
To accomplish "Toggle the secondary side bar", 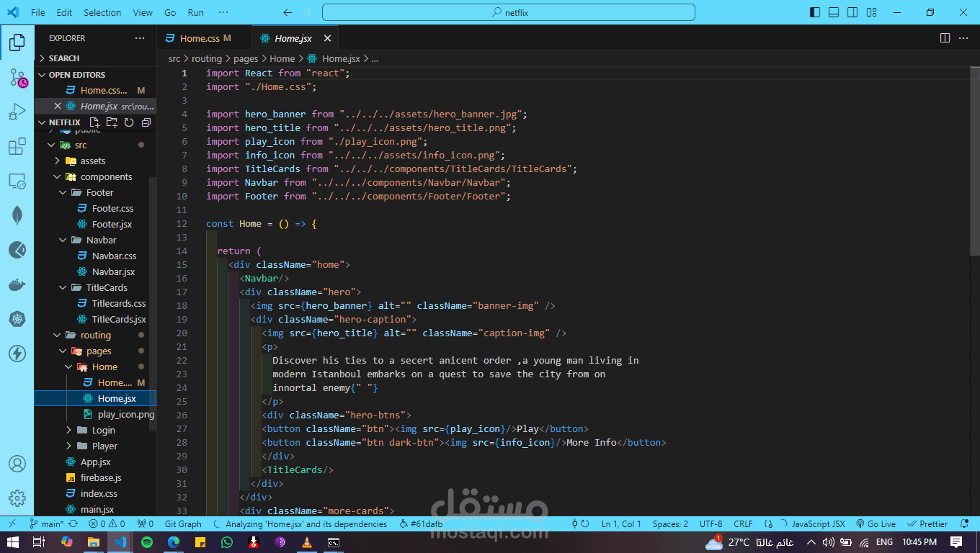I will click(852, 12).
